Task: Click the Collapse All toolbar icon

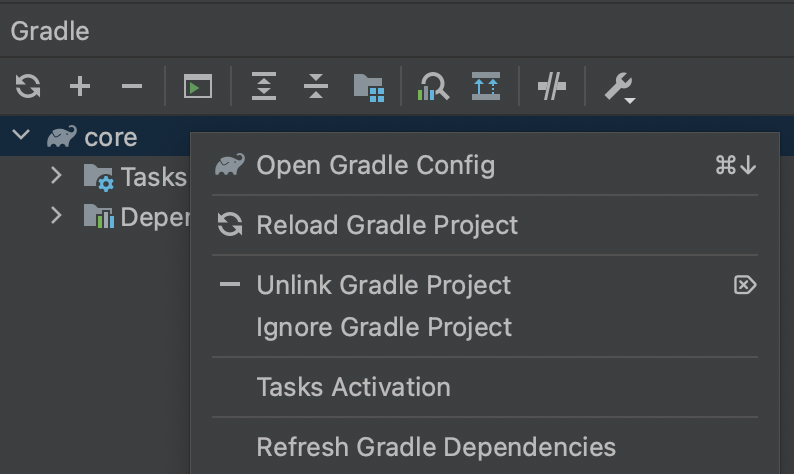Action: click(316, 86)
